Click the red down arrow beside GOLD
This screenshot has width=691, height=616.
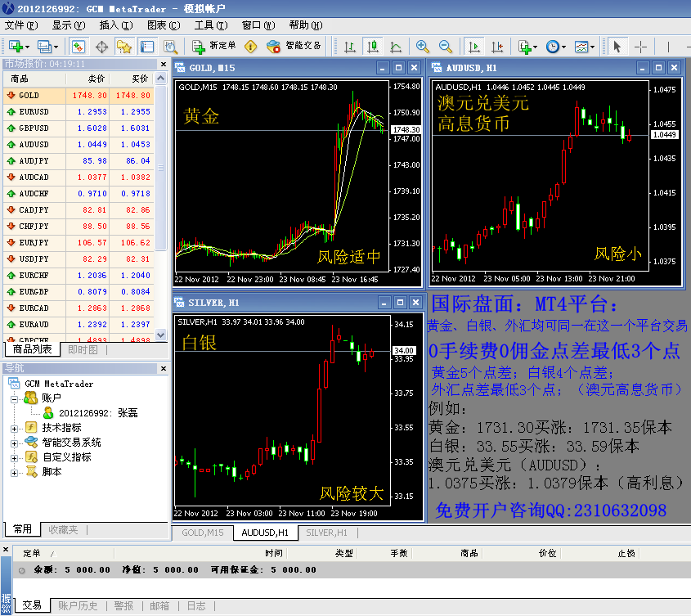tap(11, 95)
